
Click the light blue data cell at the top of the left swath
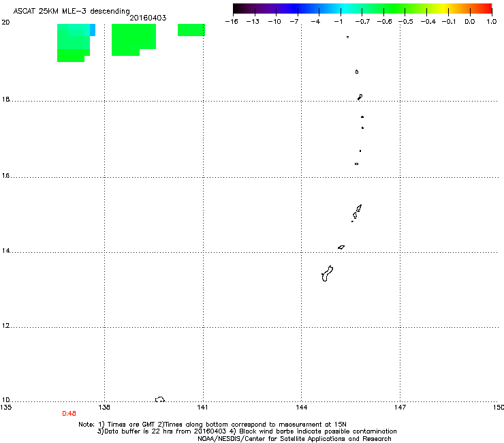[x=93, y=29]
